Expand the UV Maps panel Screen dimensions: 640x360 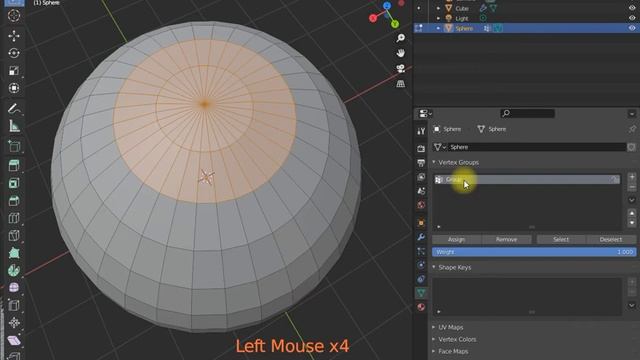[434, 327]
